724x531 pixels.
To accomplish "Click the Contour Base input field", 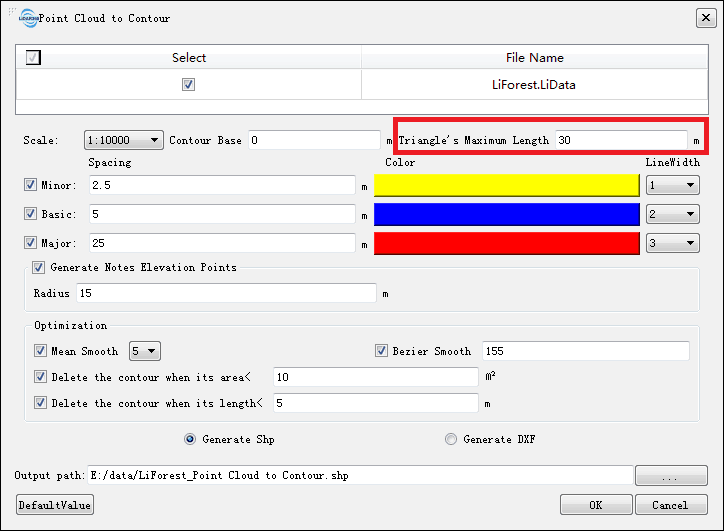I will 314,140.
